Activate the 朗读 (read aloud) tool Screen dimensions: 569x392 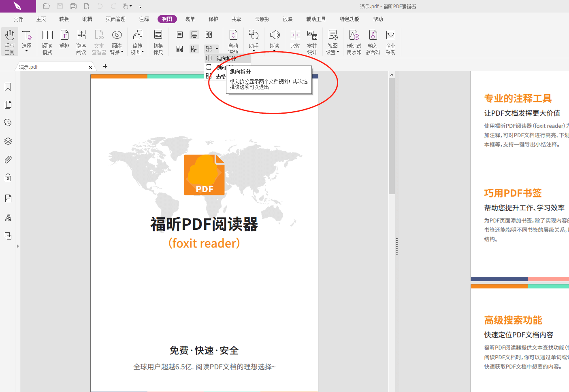(x=275, y=40)
